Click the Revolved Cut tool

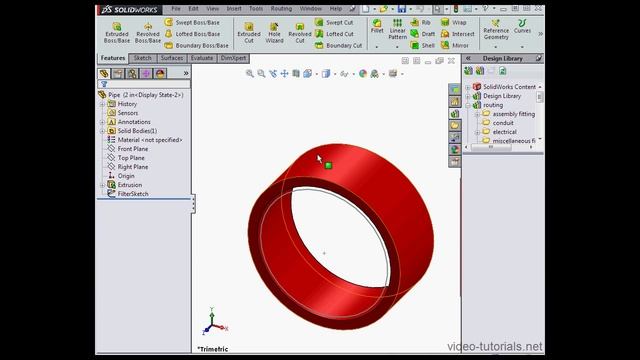300,33
